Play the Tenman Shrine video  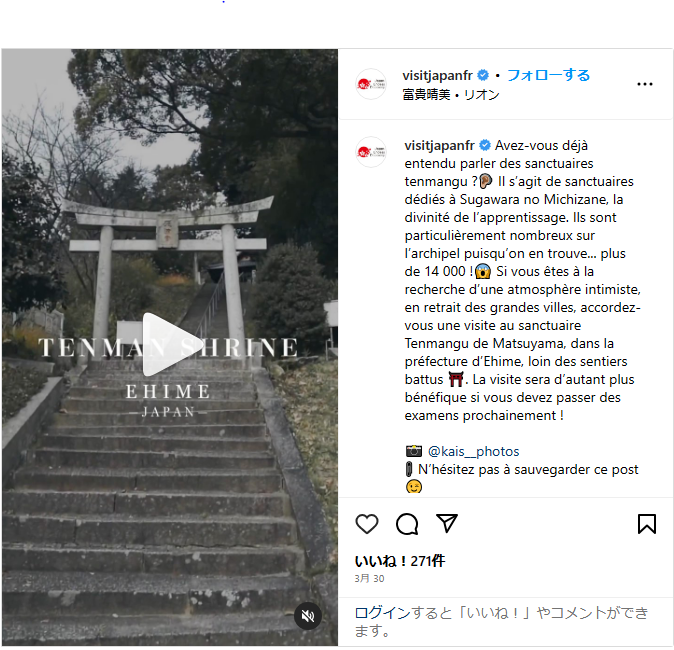point(172,344)
